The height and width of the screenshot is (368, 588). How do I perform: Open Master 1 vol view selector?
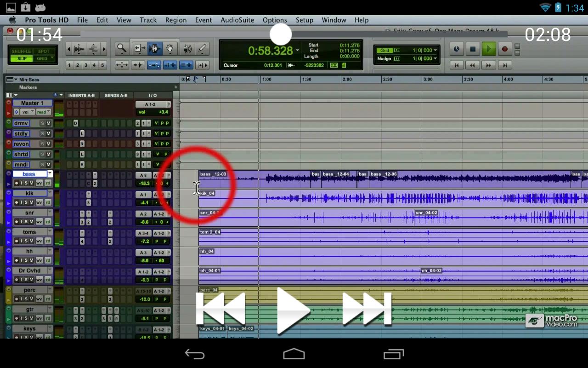pos(27,112)
